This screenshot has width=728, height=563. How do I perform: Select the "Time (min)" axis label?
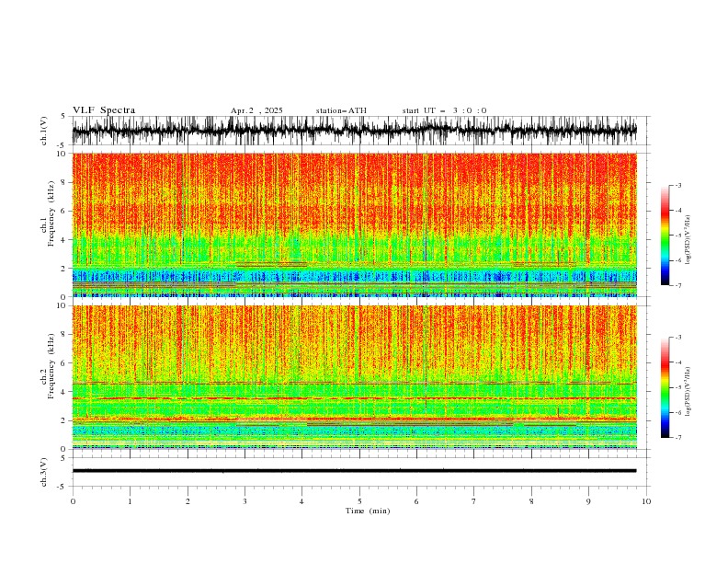coord(368,511)
